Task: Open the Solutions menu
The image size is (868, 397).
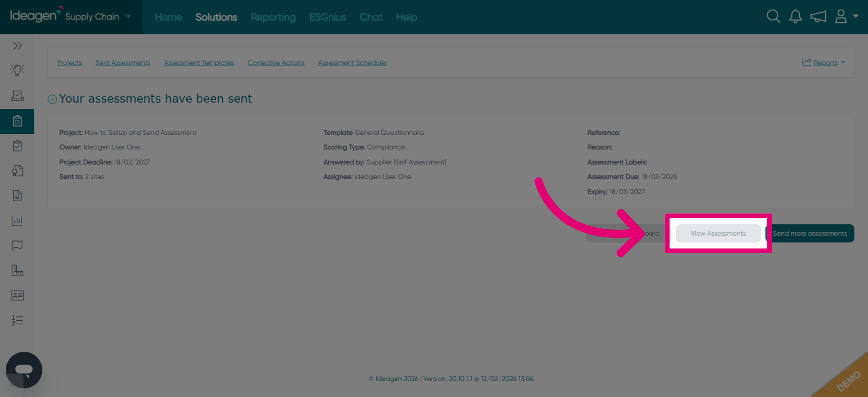Action: (216, 17)
